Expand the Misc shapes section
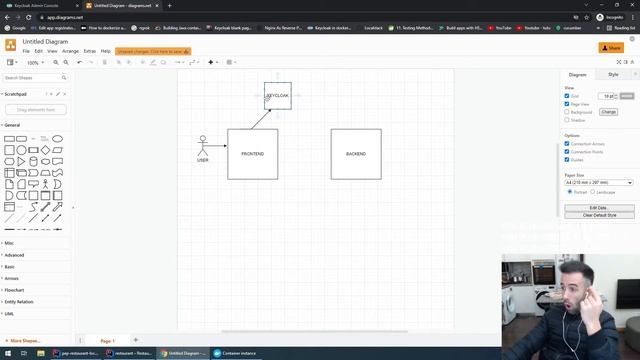Viewport: 640px width, 360px height. (x=8, y=243)
